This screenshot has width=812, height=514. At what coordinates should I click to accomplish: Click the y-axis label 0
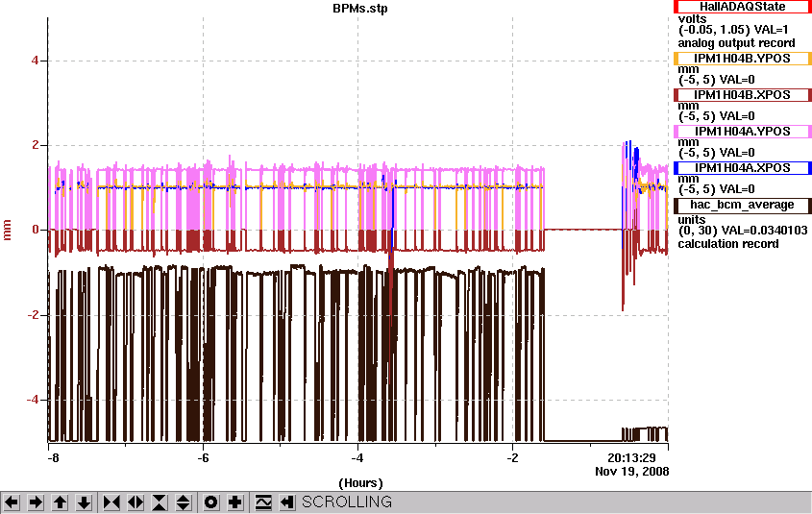pyautogui.click(x=36, y=230)
